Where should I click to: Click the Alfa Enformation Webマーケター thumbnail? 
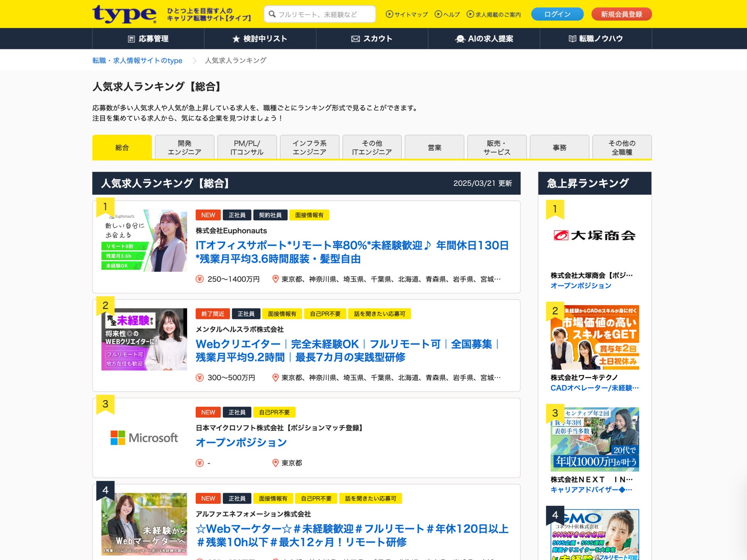tap(144, 524)
